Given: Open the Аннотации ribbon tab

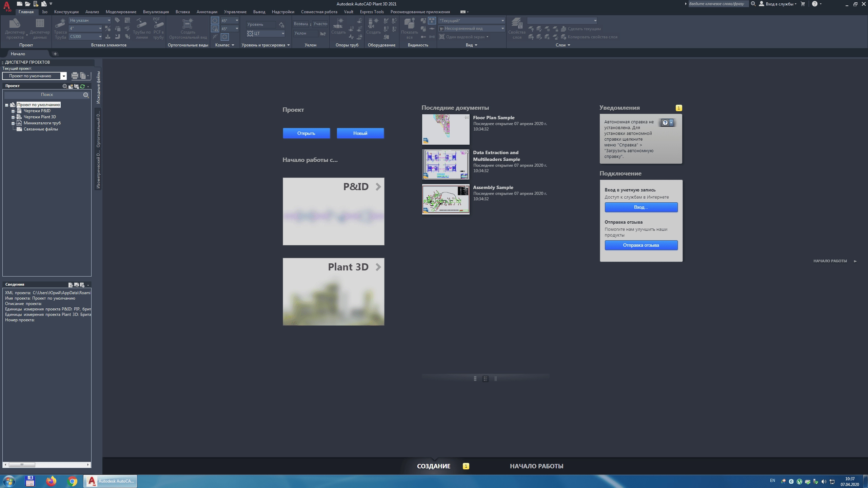Looking at the screenshot, I should pos(207,12).
